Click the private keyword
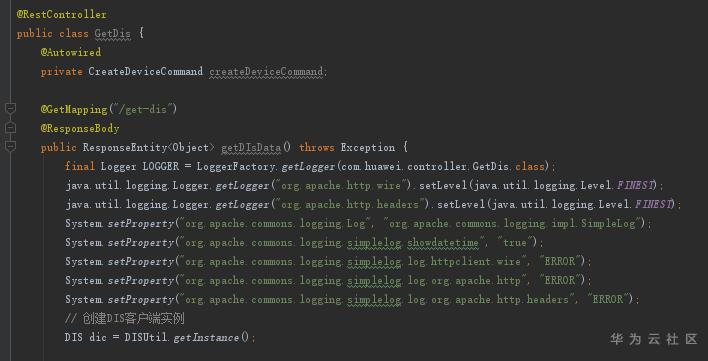Screen dimensions: 708x361 click(x=61, y=71)
